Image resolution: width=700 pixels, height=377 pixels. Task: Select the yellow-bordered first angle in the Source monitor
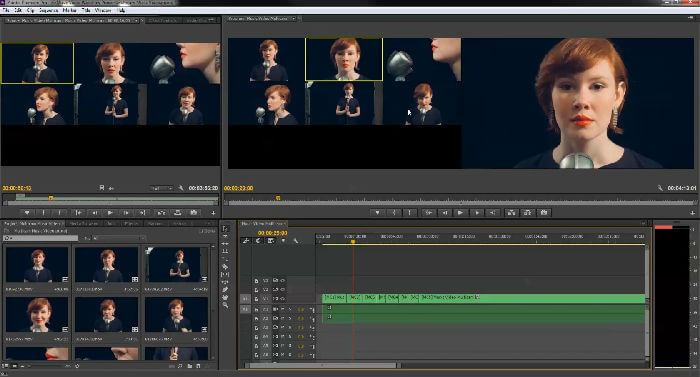coord(38,63)
